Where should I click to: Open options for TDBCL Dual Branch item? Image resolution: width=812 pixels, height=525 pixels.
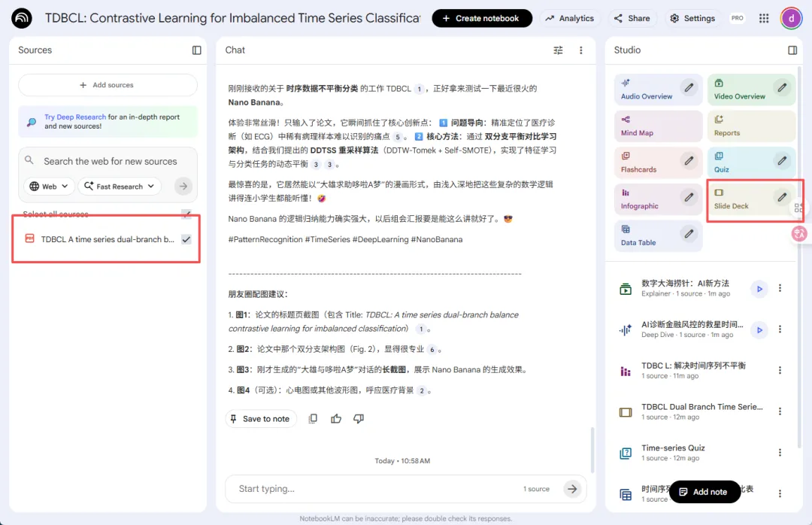point(780,411)
